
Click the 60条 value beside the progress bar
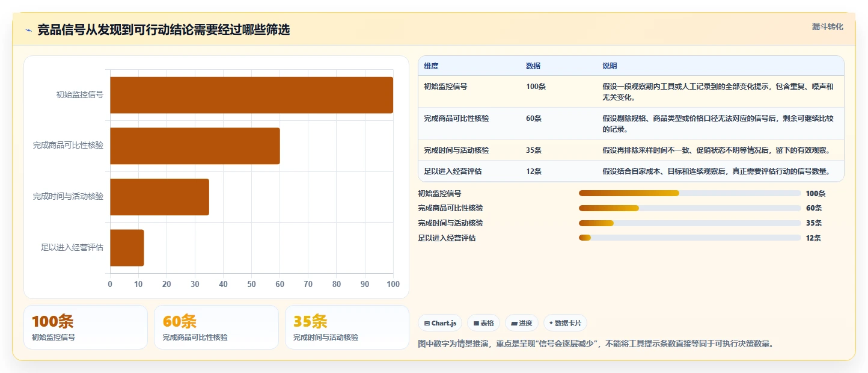click(x=814, y=208)
